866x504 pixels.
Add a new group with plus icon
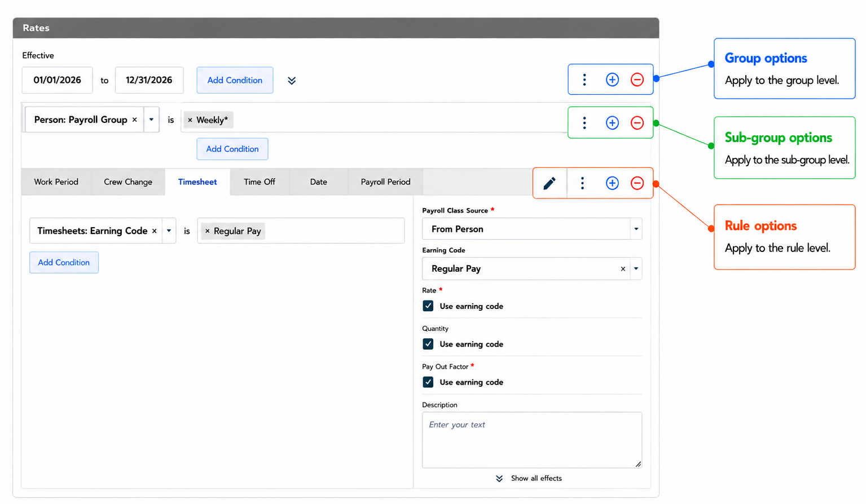(x=612, y=79)
